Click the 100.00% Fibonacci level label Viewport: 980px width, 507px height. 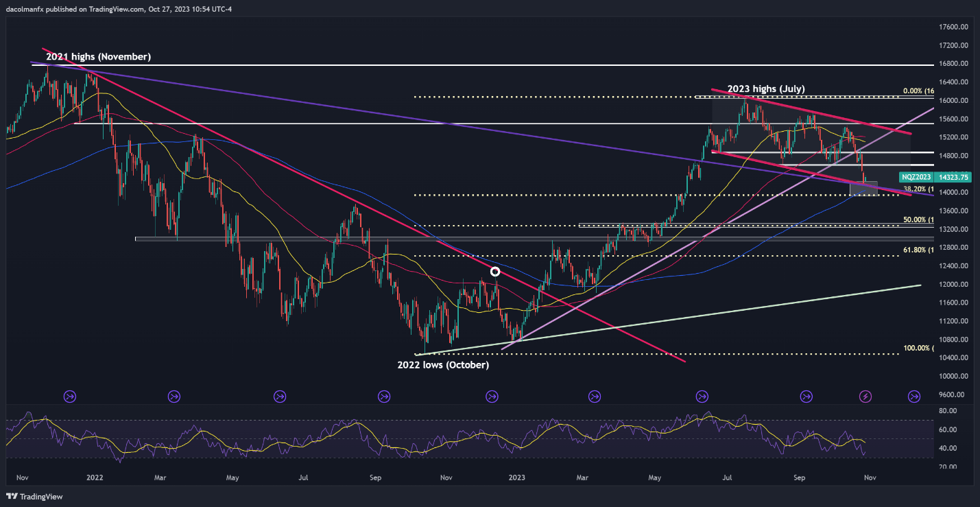pyautogui.click(x=918, y=349)
